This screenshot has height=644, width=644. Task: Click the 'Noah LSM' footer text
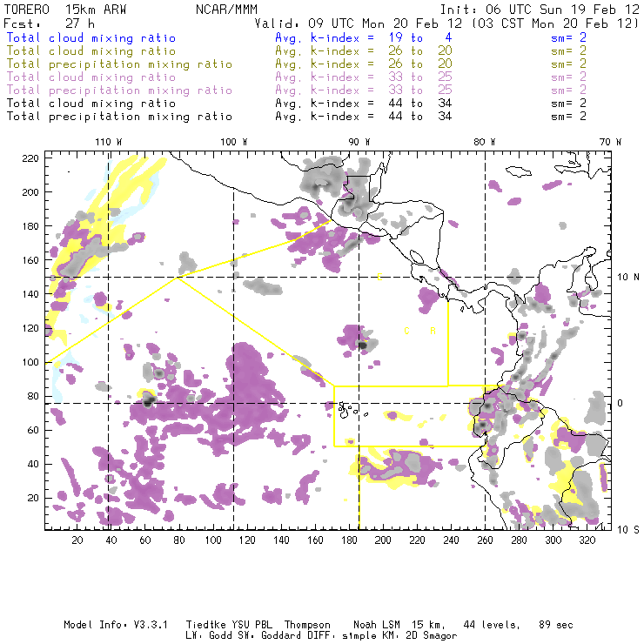tap(377, 625)
